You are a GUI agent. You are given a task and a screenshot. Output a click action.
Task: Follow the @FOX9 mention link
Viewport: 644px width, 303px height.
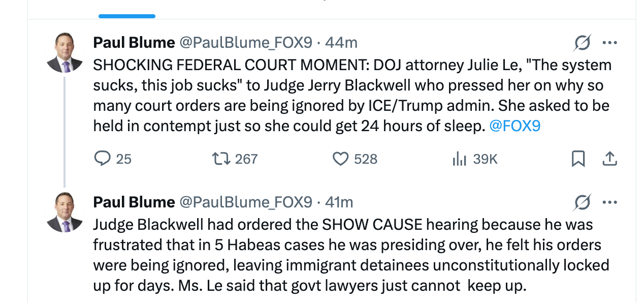[514, 126]
